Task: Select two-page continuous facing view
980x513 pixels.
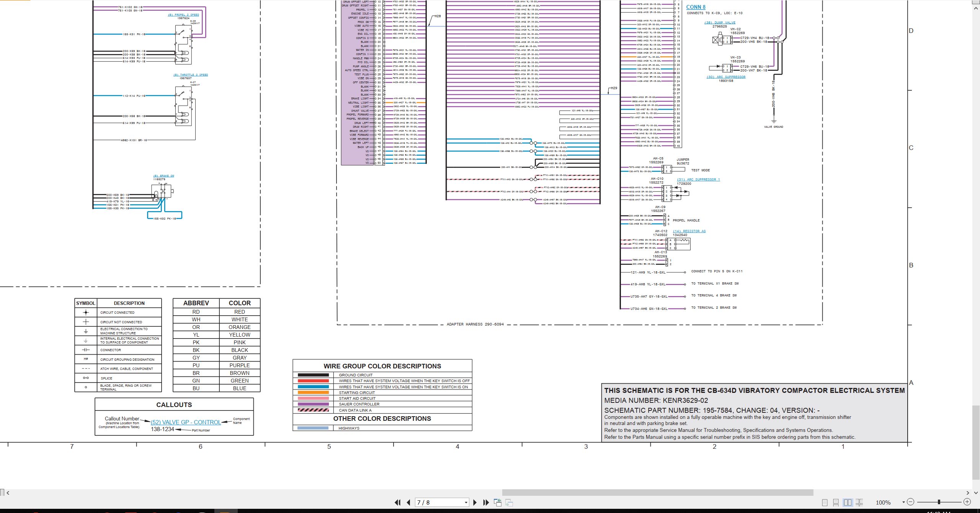Action: 859,502
